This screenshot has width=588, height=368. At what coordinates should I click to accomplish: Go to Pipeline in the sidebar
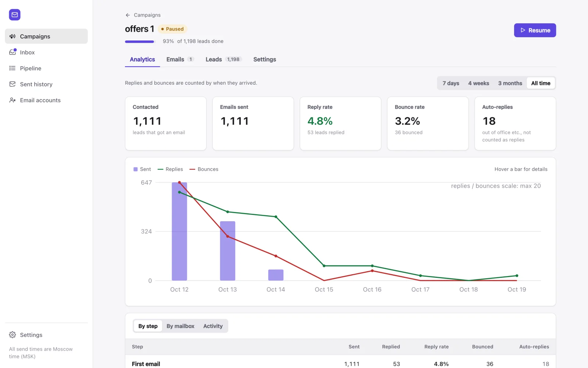(46, 68)
